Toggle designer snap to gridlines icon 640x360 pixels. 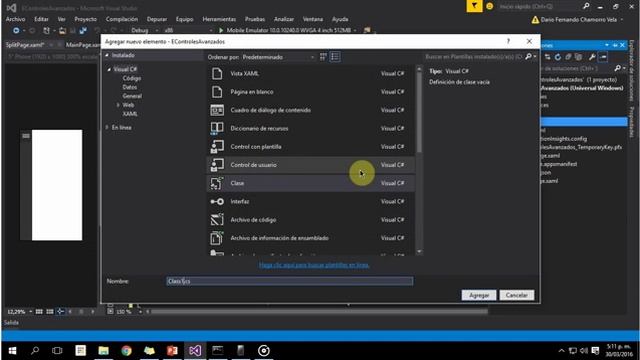click(x=49, y=312)
